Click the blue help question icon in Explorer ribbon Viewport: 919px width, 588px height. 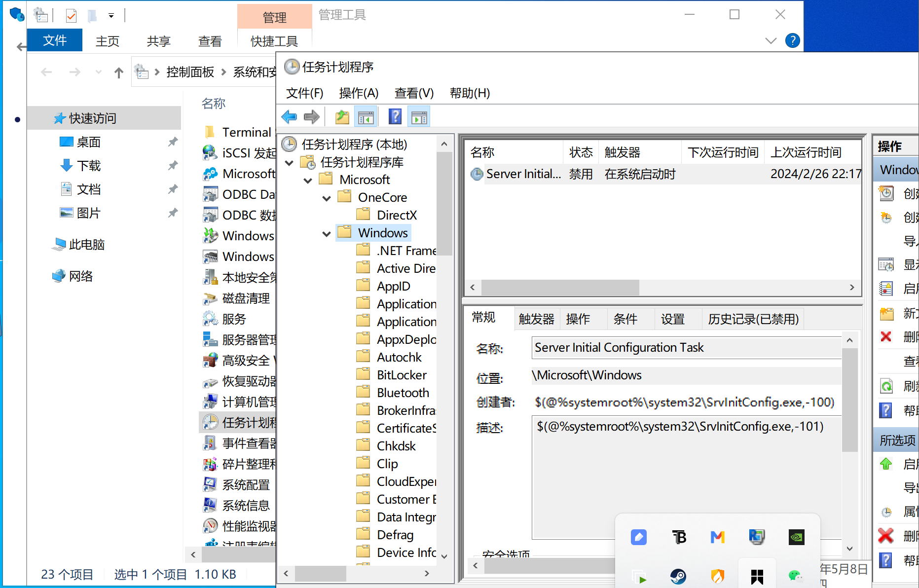[x=792, y=40]
